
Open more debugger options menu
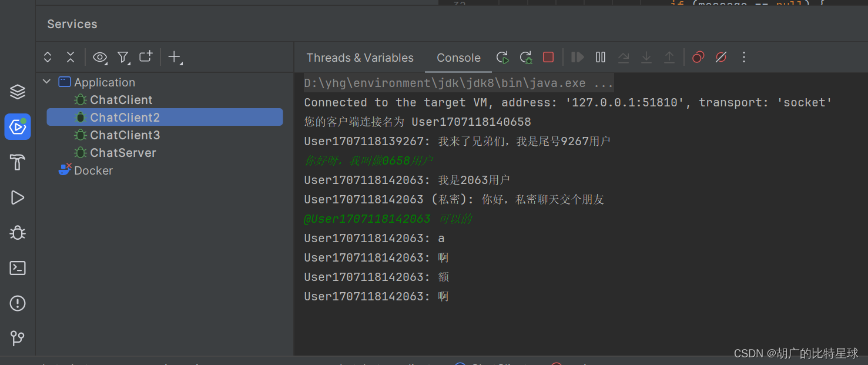tap(744, 57)
